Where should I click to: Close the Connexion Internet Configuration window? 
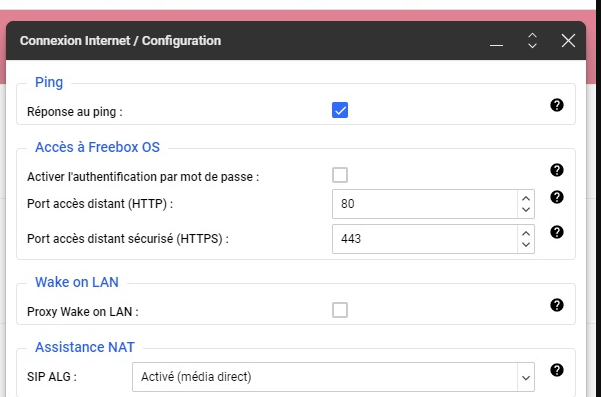(568, 40)
